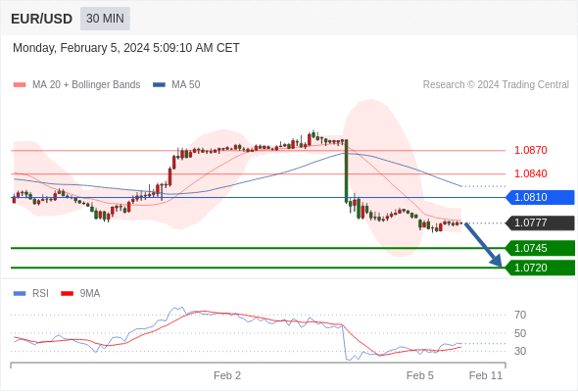578x392 pixels.
Task: Click the blue MA 50 legend swatch
Action: pyautogui.click(x=160, y=85)
